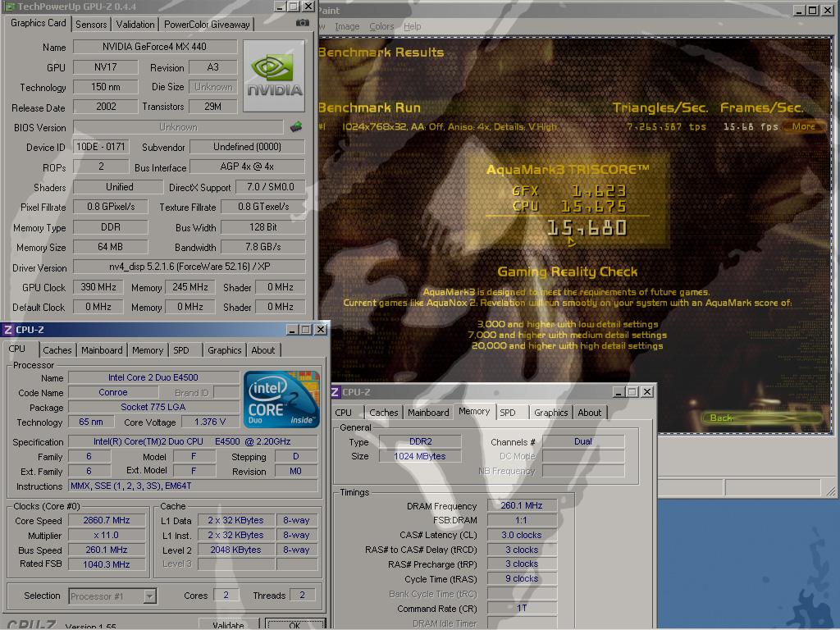Open the Colors menu in Paint

pos(381,26)
